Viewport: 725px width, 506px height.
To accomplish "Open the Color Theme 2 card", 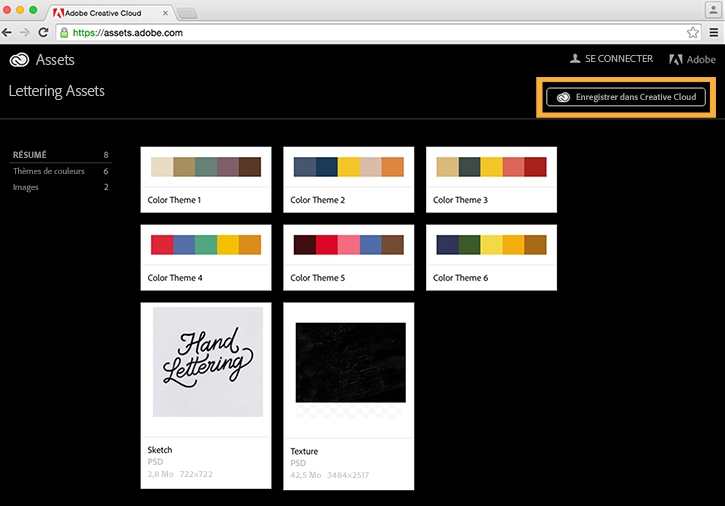I will [349, 180].
